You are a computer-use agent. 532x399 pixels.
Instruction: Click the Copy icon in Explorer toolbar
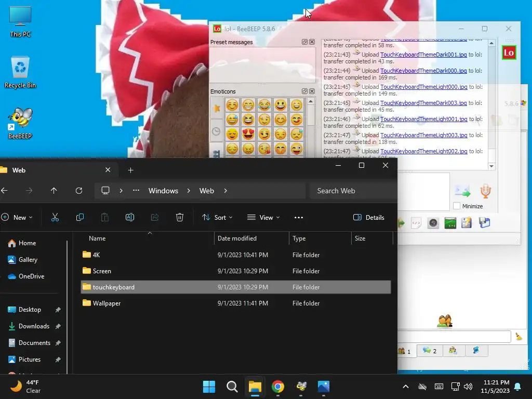(79, 218)
